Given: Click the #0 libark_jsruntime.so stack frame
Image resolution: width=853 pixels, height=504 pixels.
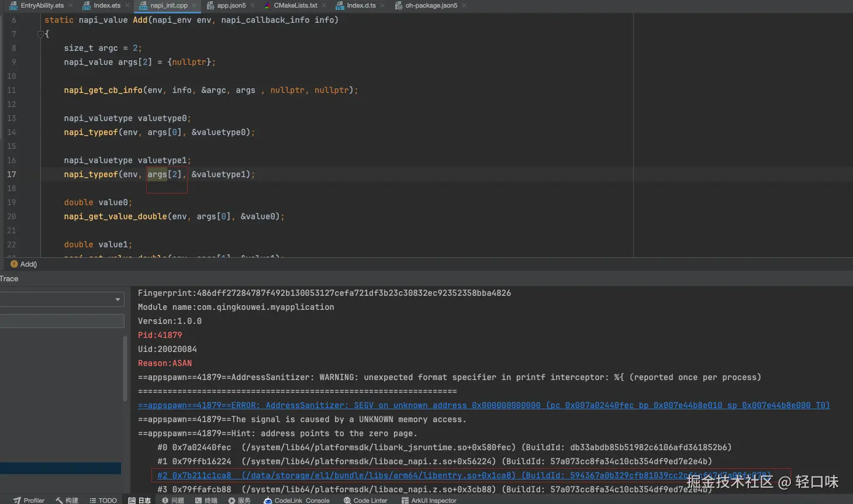Looking at the screenshot, I should coord(444,447).
